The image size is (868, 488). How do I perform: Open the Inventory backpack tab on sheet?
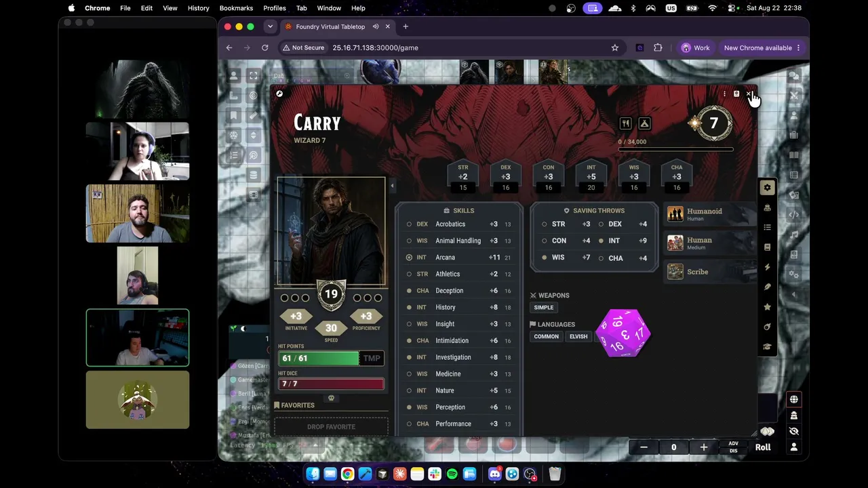(767, 207)
